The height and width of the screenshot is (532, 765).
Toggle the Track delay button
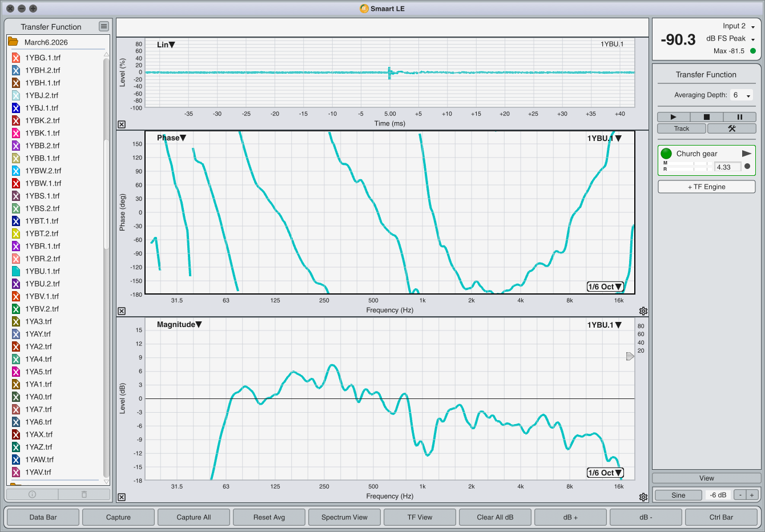point(682,128)
